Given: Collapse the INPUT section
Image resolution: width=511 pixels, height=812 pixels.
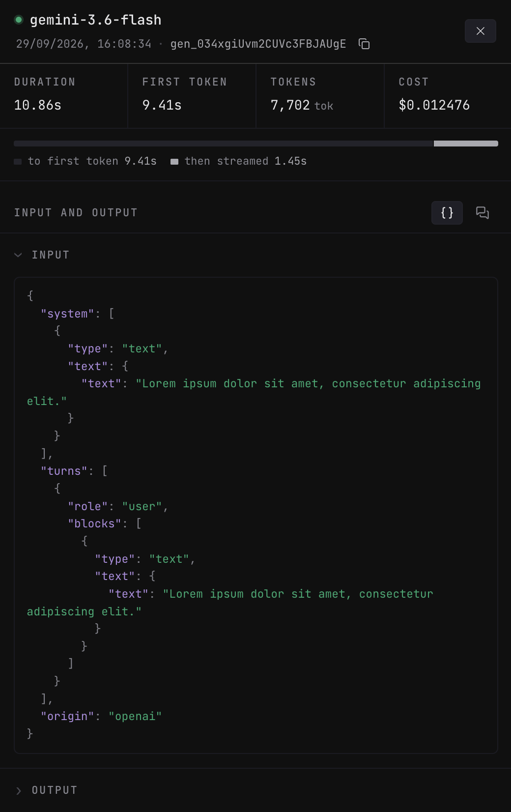Looking at the screenshot, I should (x=18, y=255).
